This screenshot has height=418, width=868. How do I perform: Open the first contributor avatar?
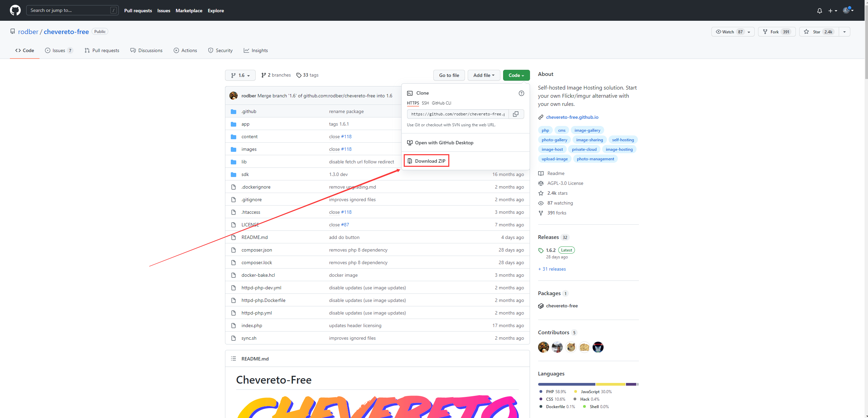[x=544, y=347]
